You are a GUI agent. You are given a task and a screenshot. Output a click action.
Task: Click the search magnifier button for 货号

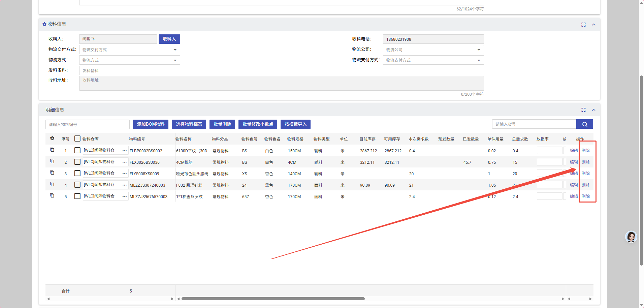tap(585, 124)
